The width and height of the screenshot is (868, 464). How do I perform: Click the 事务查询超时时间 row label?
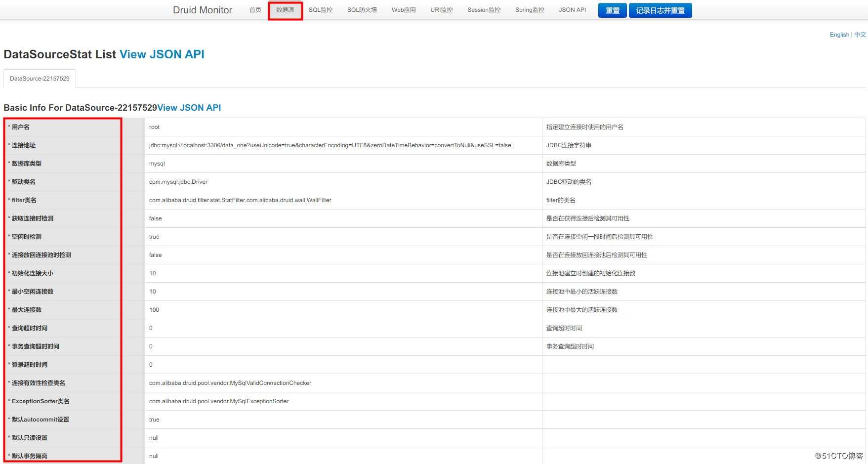pos(35,346)
